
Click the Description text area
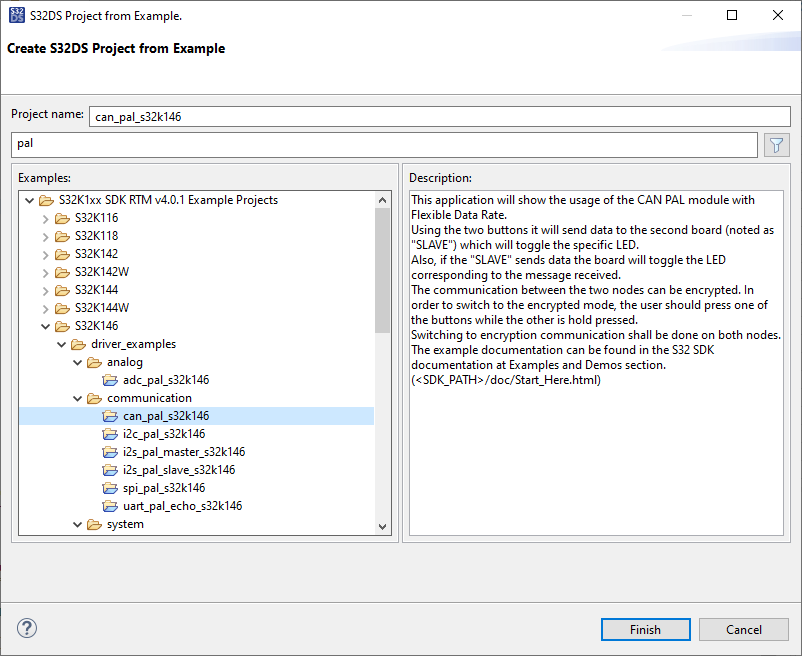click(596, 363)
